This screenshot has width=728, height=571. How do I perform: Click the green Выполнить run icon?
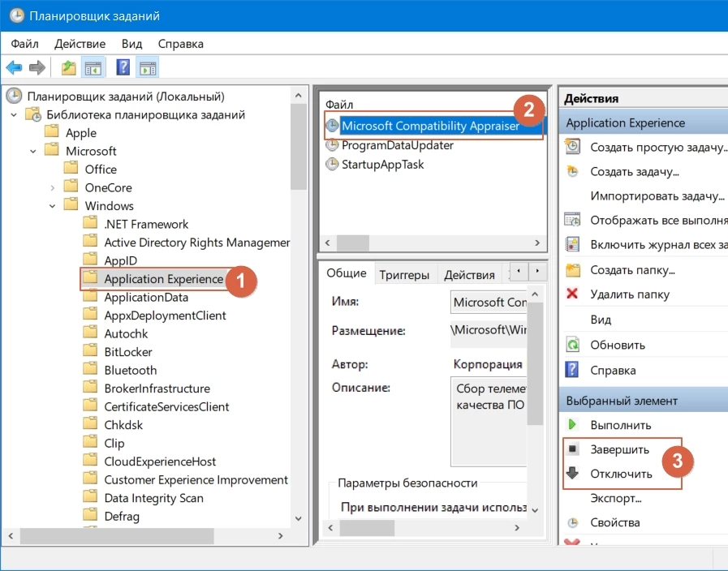point(573,425)
